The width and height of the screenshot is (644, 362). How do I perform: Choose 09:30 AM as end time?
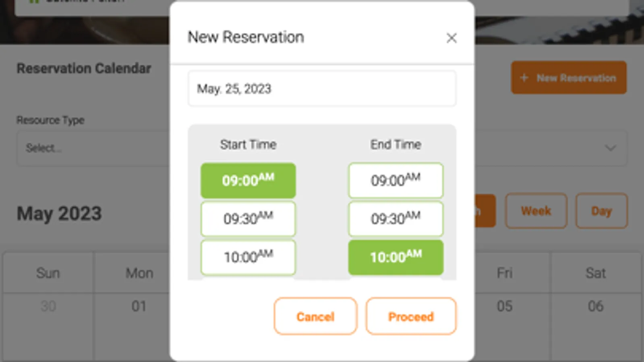click(x=396, y=219)
